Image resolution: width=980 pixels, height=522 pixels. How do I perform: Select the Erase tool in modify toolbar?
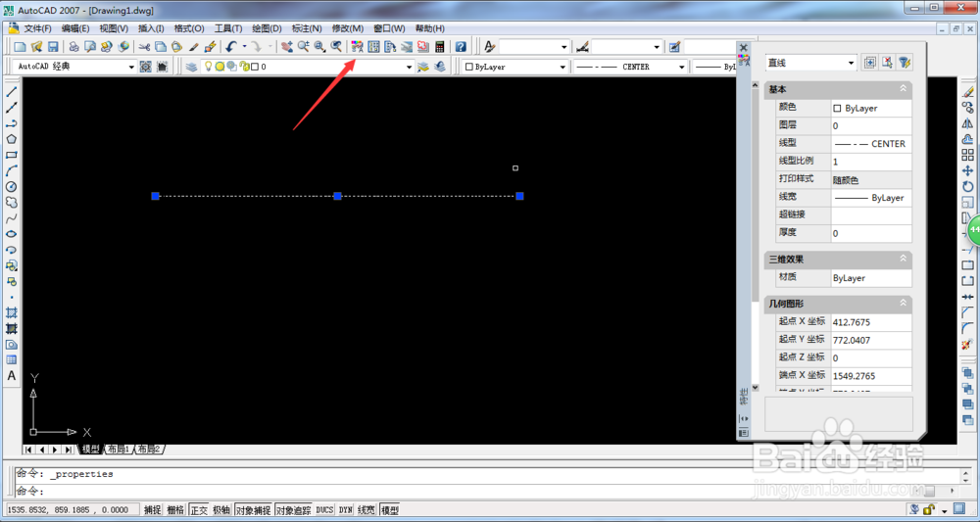coord(967,92)
